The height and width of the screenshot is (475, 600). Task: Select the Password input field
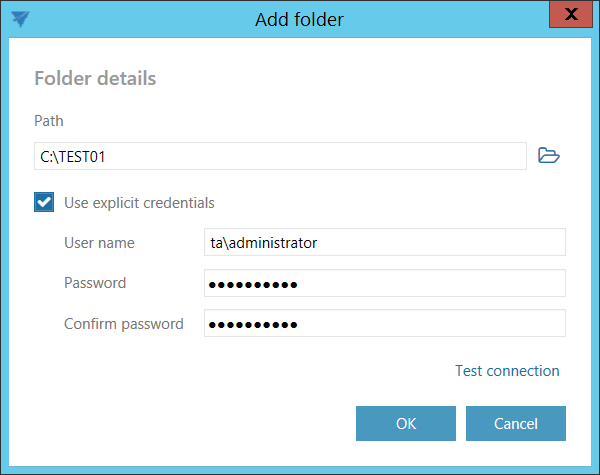click(x=384, y=283)
